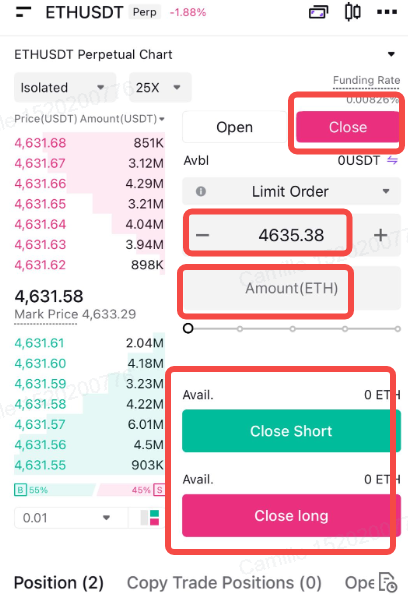Click the green Close Short button

(291, 431)
